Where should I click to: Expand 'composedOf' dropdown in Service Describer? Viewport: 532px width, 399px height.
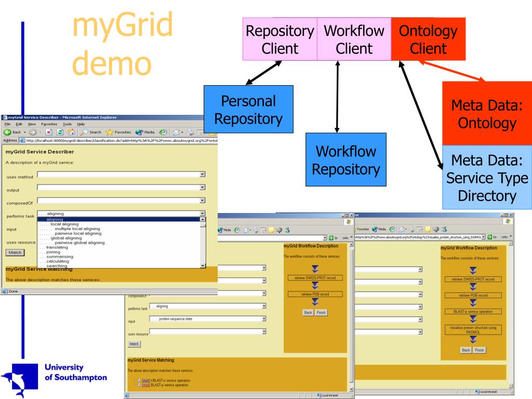202,201
